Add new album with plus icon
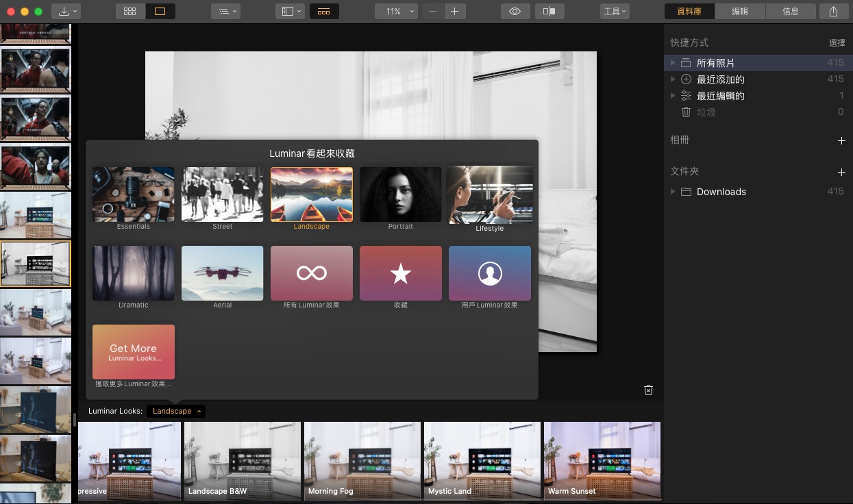 click(x=841, y=140)
